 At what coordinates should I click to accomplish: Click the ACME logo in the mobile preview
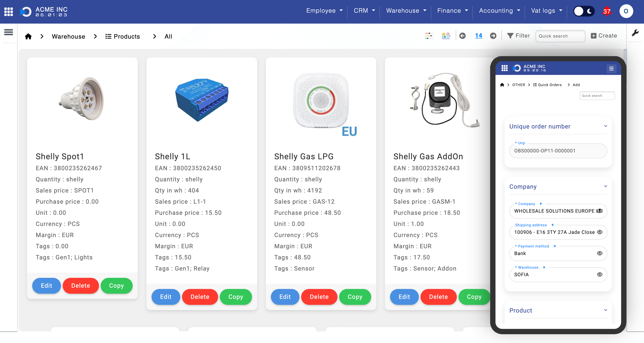pyautogui.click(x=517, y=68)
